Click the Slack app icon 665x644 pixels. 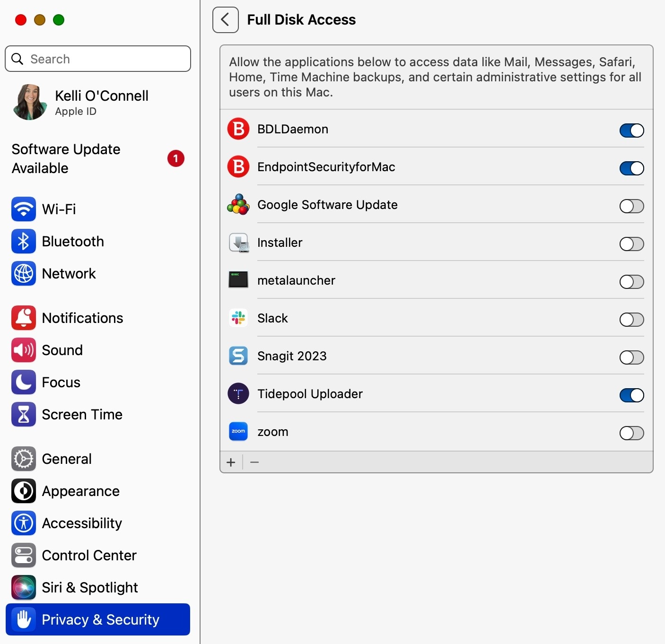point(238,318)
